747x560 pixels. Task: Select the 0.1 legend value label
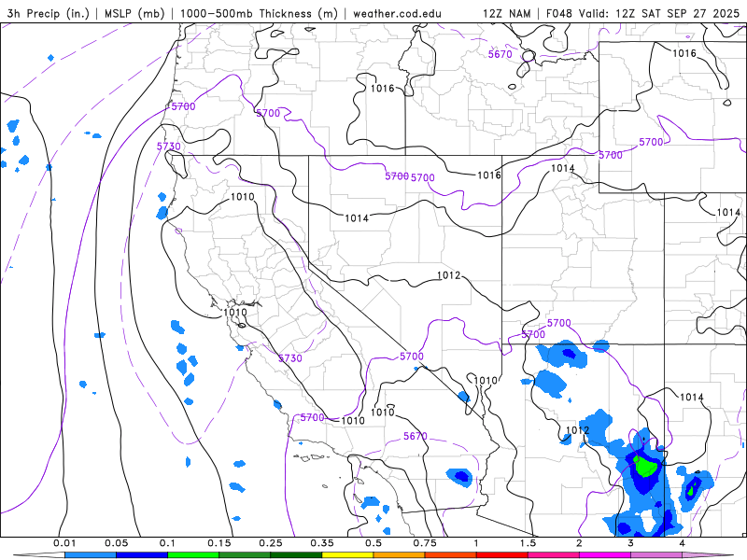(x=167, y=543)
